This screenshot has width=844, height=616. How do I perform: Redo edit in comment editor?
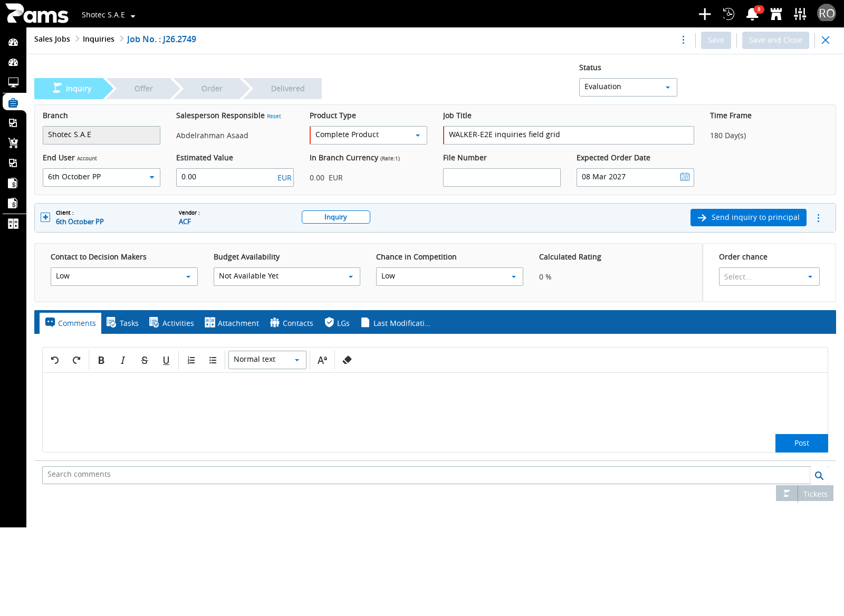click(x=76, y=360)
